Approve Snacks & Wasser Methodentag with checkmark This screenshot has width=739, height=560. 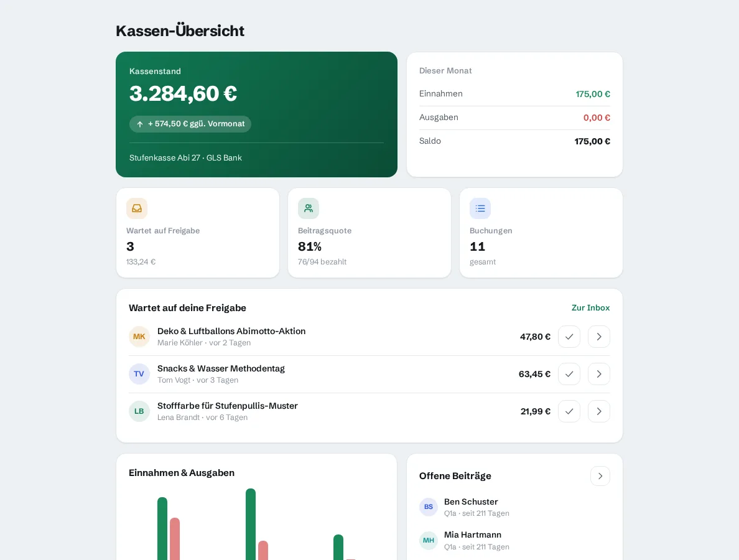(569, 374)
